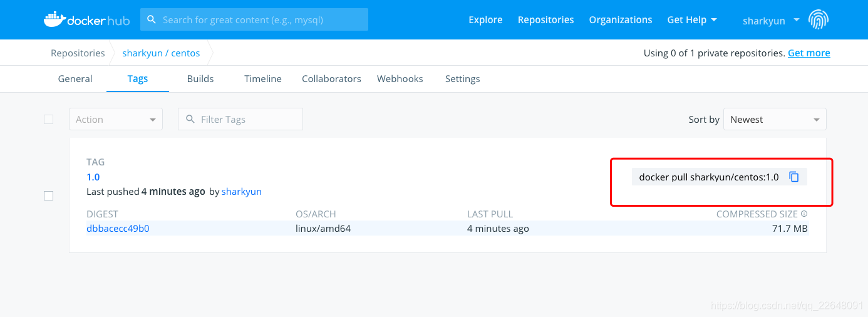This screenshot has height=317, width=868.
Task: Open the Settings tab
Action: click(463, 79)
